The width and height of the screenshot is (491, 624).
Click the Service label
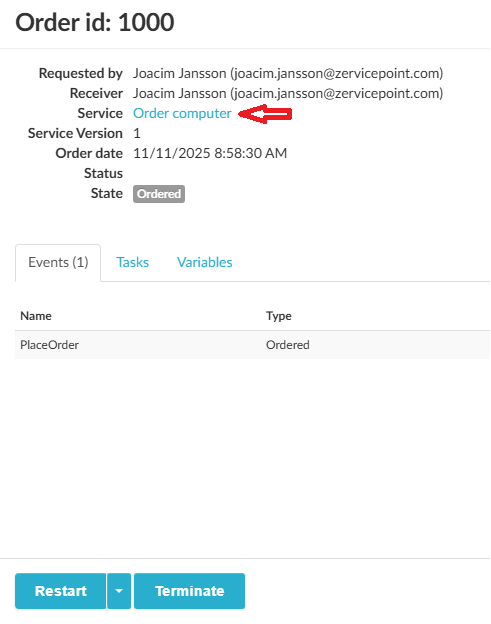tap(100, 113)
